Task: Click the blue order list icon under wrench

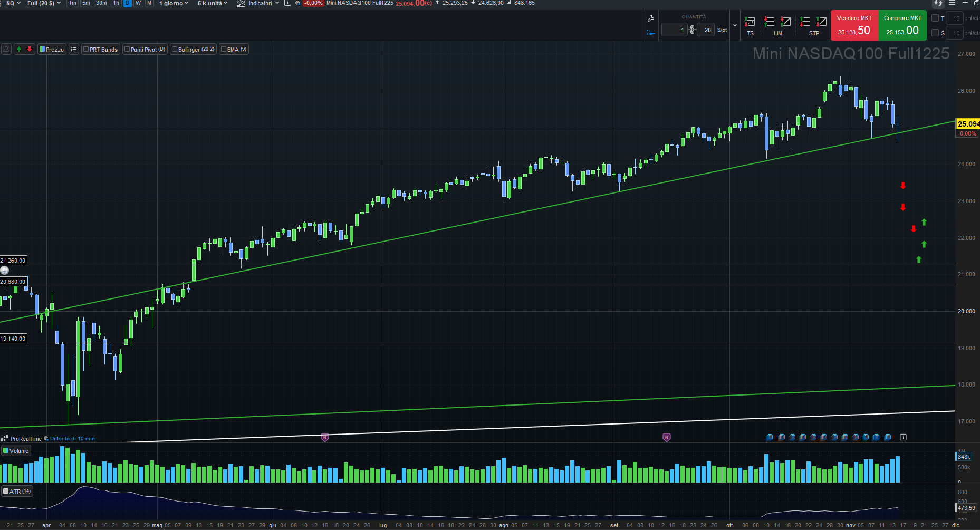Action: (x=651, y=32)
